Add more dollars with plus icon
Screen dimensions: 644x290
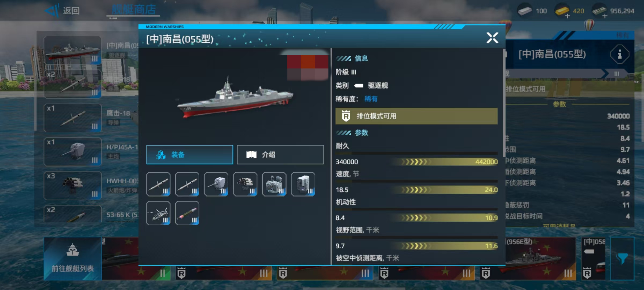[605, 16]
